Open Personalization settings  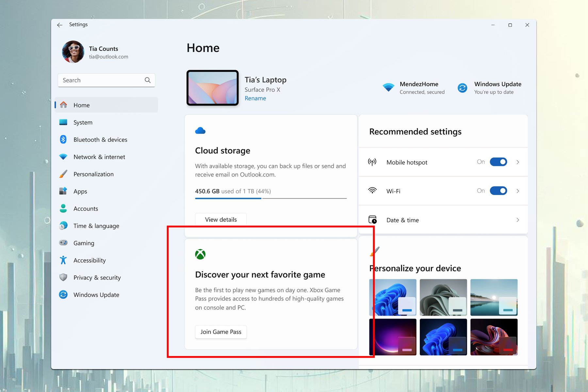(106, 174)
